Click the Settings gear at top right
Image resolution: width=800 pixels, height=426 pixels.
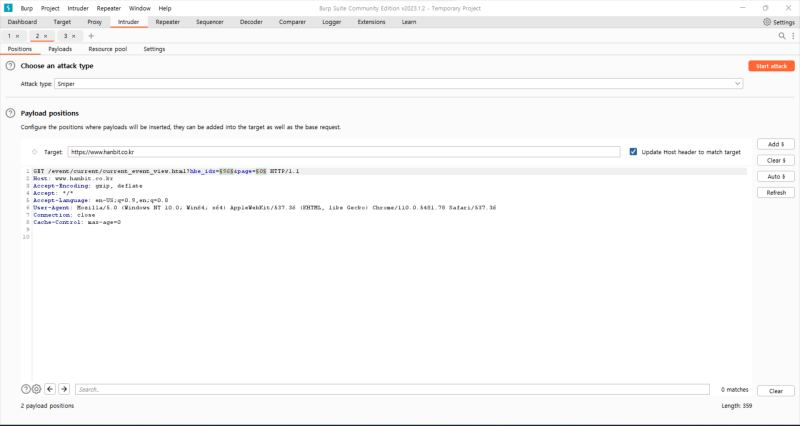pyautogui.click(x=779, y=22)
